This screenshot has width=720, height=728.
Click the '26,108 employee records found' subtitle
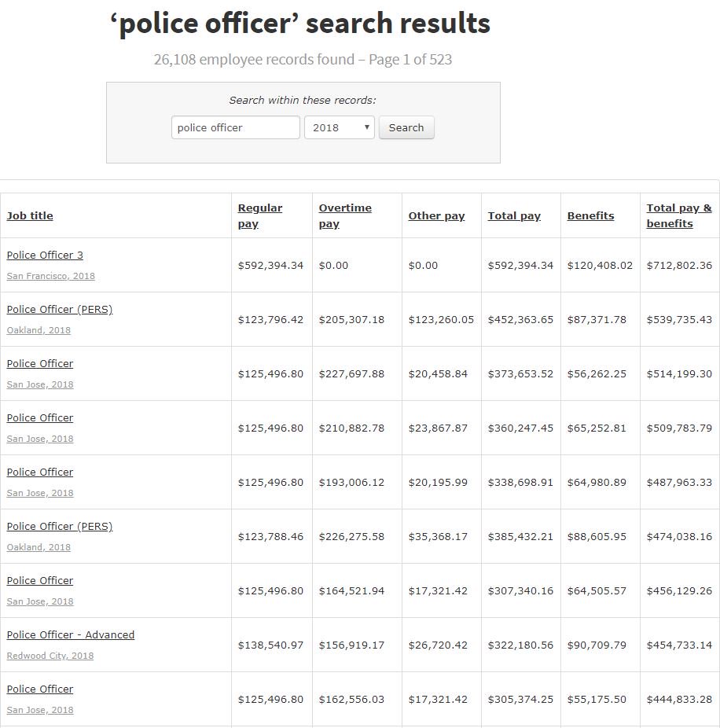point(254,60)
